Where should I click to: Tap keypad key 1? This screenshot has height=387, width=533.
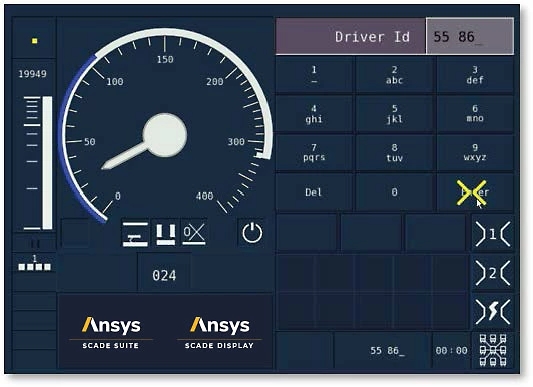coord(314,75)
